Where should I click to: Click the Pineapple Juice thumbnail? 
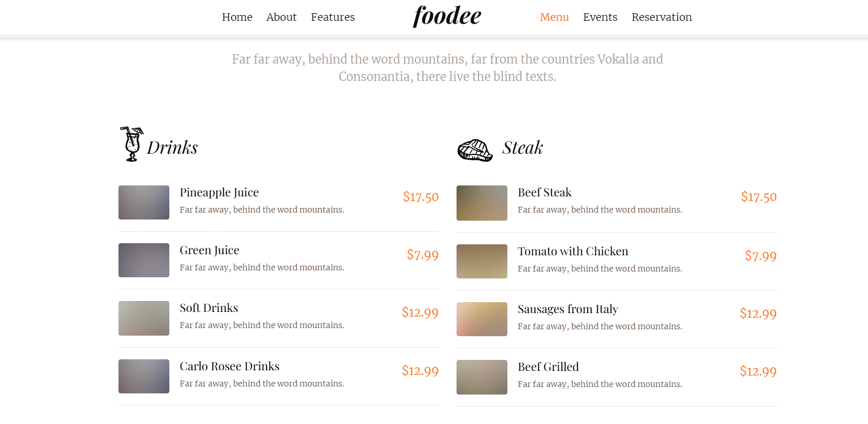[x=144, y=202]
